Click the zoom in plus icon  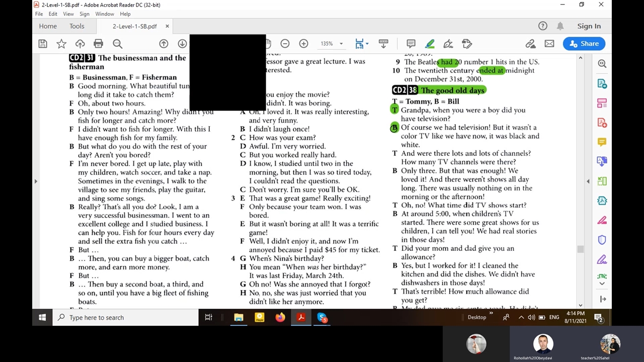[x=303, y=44]
